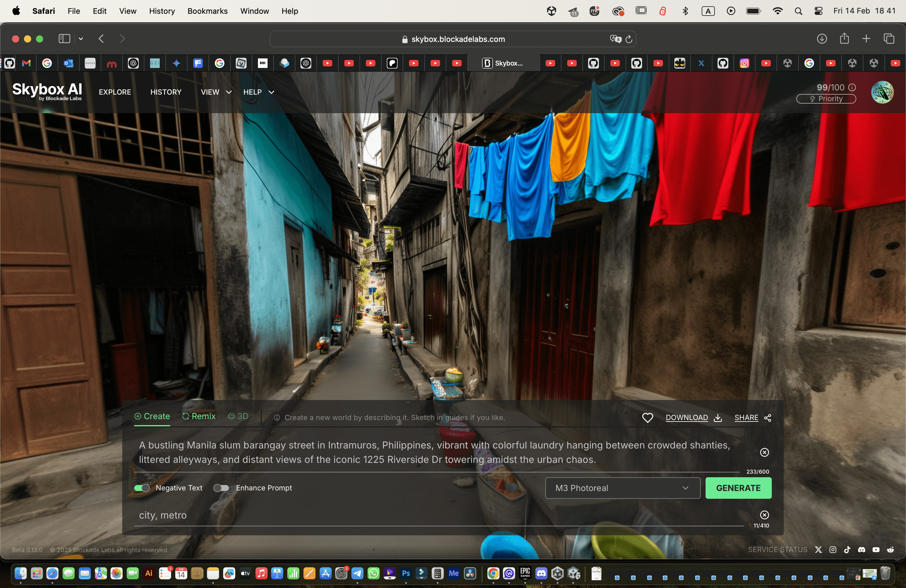
Task: Switch to the Create tab
Action: click(x=152, y=416)
